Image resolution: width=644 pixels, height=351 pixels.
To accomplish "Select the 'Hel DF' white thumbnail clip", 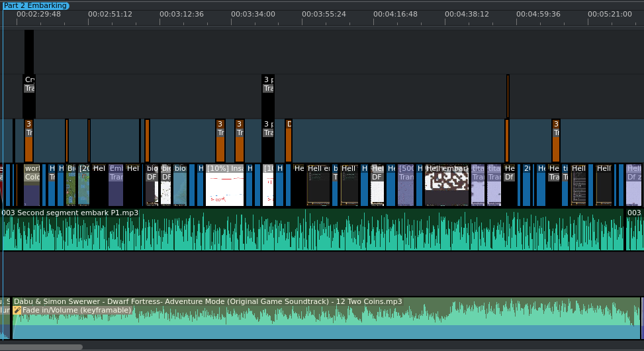I will point(377,185).
